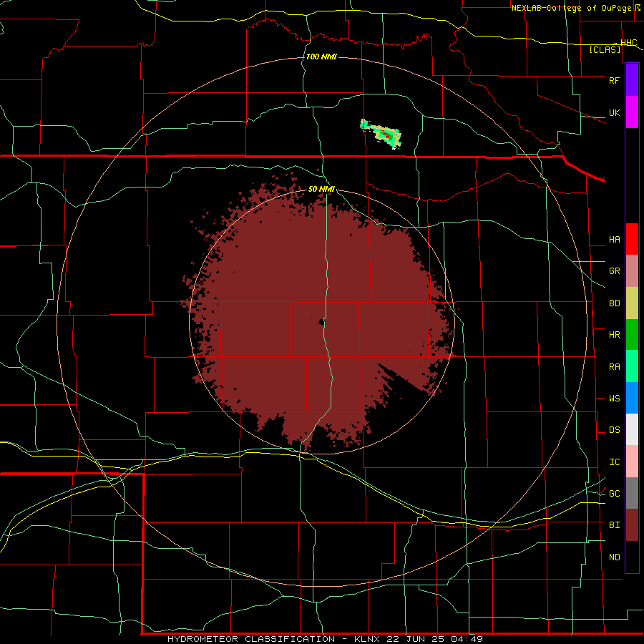644x644 pixels.
Task: Click the 'KLNX' radar site identifier
Action: coord(367,639)
